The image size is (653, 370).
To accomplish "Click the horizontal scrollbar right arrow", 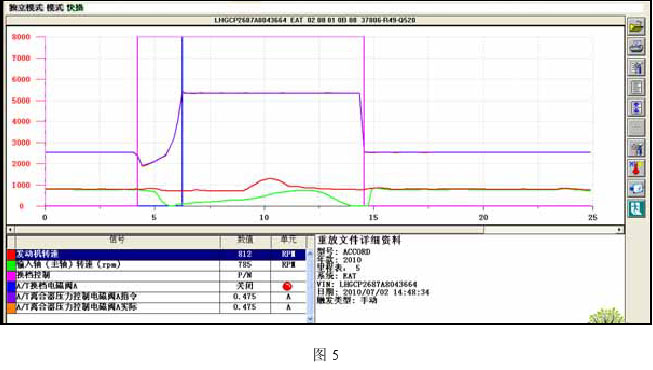I will click(619, 230).
